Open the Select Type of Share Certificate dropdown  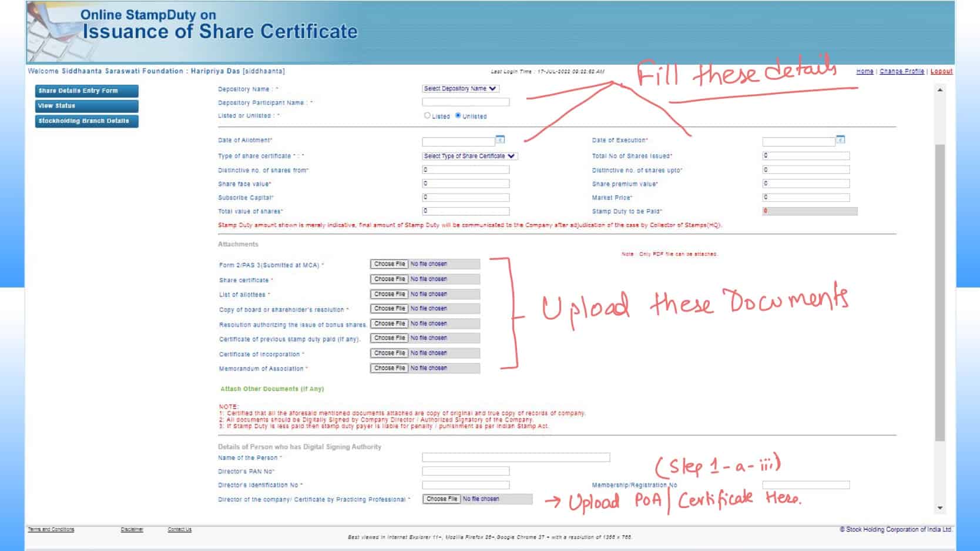coord(468,156)
